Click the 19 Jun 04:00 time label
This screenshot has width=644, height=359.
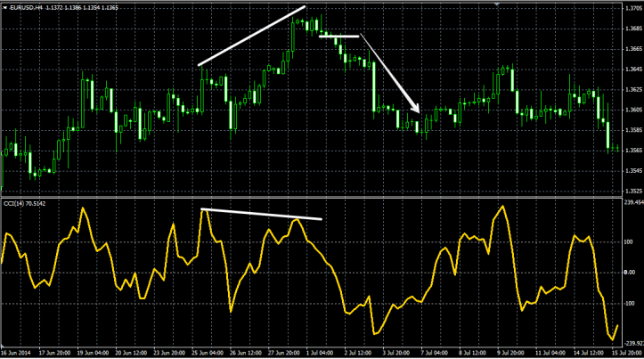pos(93,353)
